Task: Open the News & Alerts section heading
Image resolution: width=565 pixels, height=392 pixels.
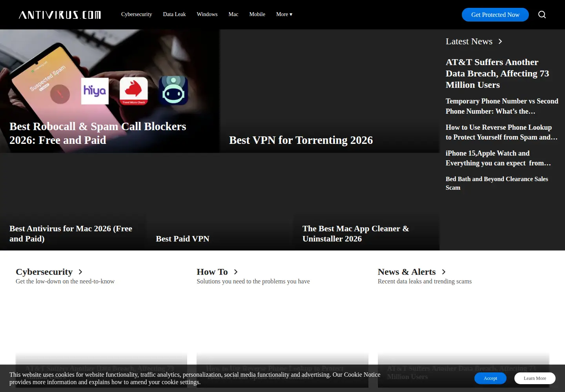Action: click(406, 272)
